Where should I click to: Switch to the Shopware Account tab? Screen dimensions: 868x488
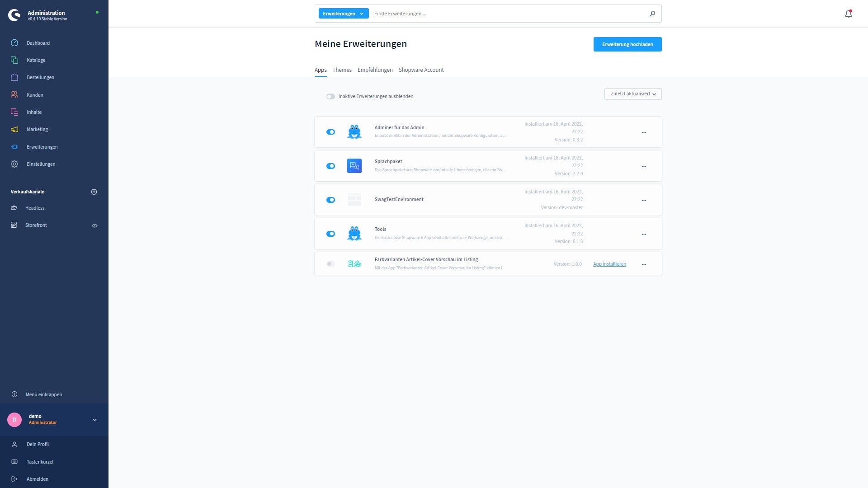click(x=421, y=70)
